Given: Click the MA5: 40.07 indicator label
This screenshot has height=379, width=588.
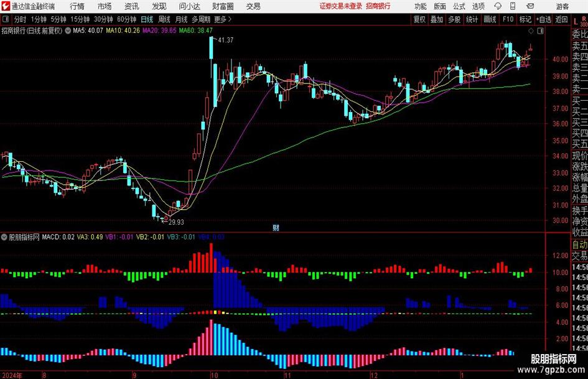Looking at the screenshot, I should tap(88, 30).
